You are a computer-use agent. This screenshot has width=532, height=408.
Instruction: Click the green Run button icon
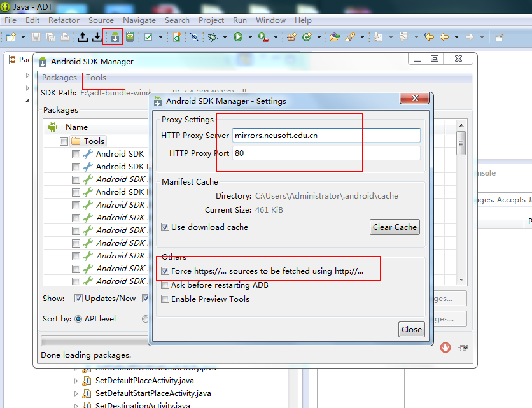coord(238,37)
